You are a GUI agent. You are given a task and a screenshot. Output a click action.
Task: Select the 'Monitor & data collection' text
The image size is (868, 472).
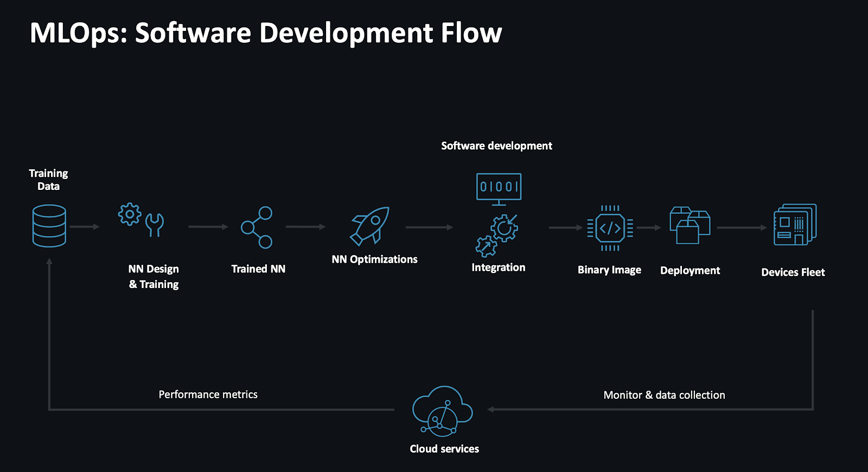pos(664,395)
